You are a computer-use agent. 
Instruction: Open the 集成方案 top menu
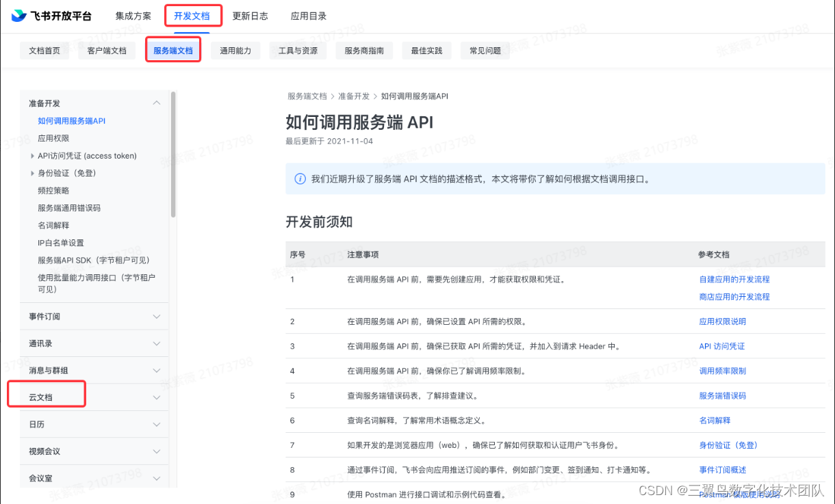[133, 16]
